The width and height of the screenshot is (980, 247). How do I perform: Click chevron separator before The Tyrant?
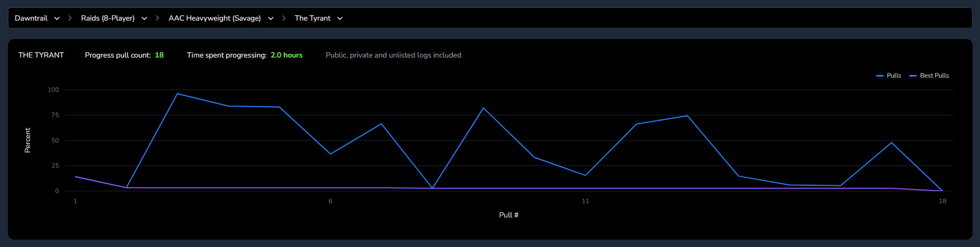point(284,18)
